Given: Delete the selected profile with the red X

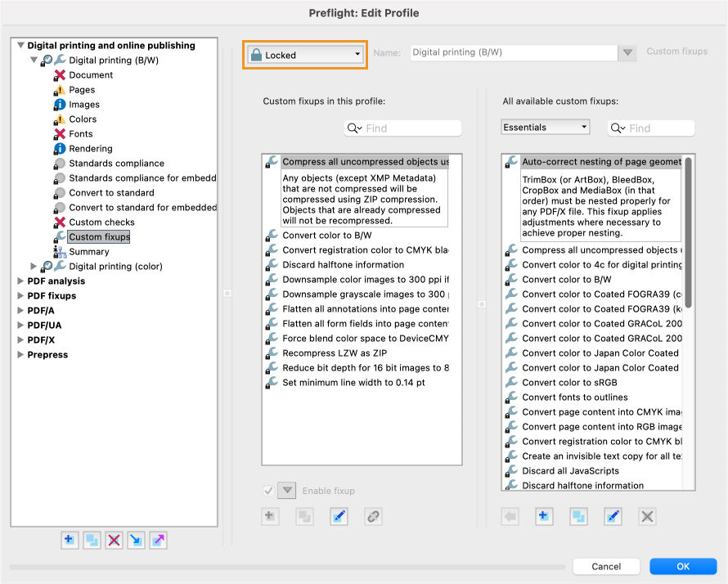Looking at the screenshot, I should click(x=114, y=540).
